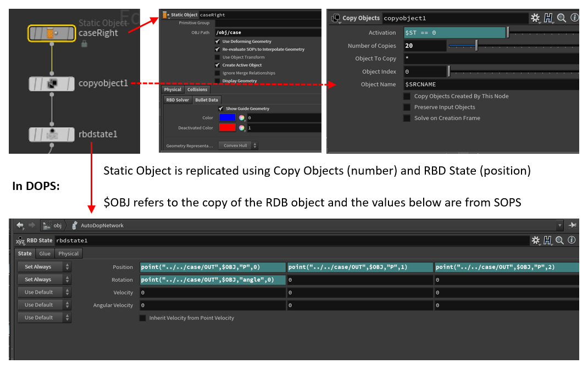Image resolution: width=588 pixels, height=369 pixels.
Task: Uncheck Use Deforming Geometry option
Action: click(x=218, y=41)
